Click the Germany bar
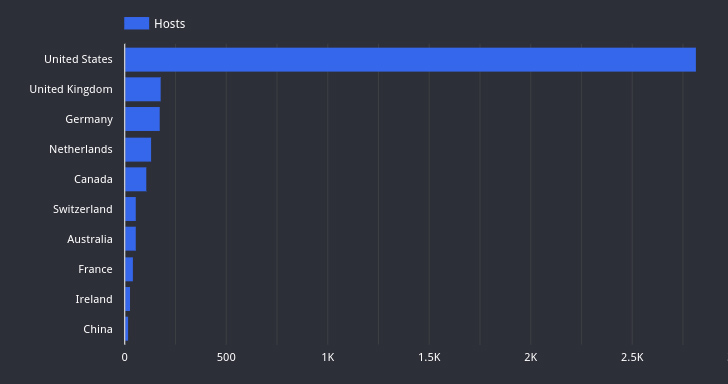The height and width of the screenshot is (384, 728). click(143, 119)
